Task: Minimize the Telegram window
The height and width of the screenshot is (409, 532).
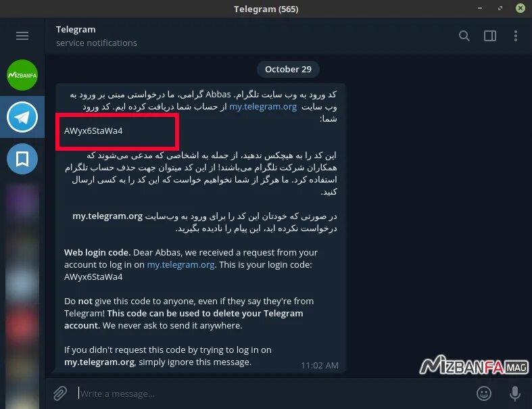Action: tap(480, 8)
